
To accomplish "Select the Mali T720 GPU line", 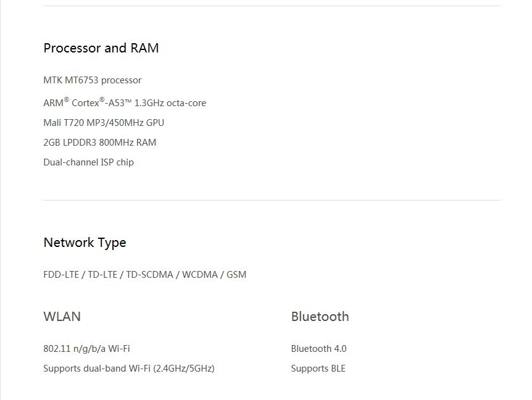I will point(103,122).
